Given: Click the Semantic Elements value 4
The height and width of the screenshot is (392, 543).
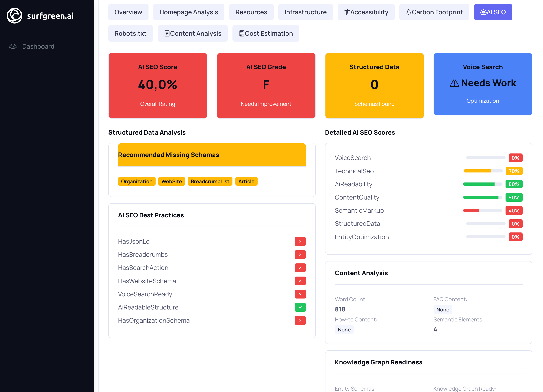Looking at the screenshot, I should tap(435, 329).
